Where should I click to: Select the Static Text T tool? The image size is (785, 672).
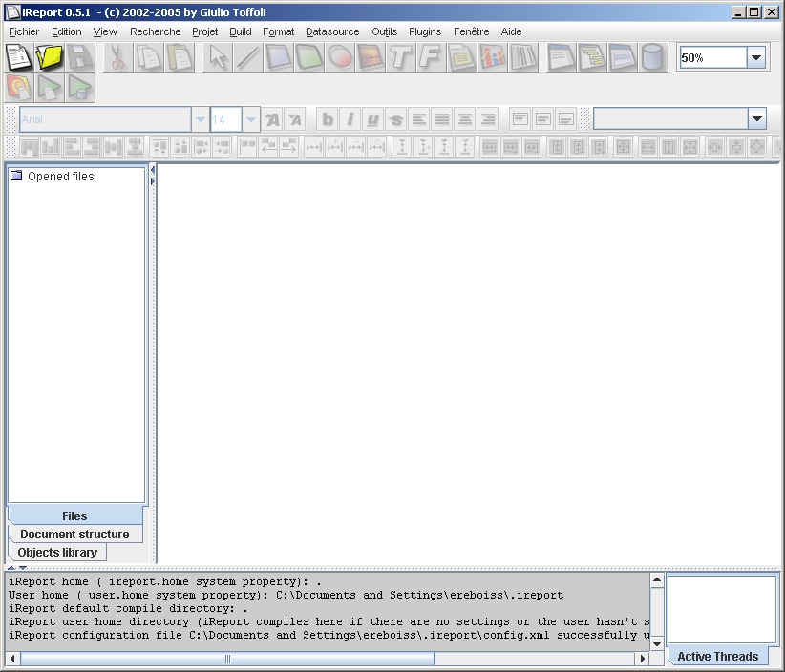point(400,57)
